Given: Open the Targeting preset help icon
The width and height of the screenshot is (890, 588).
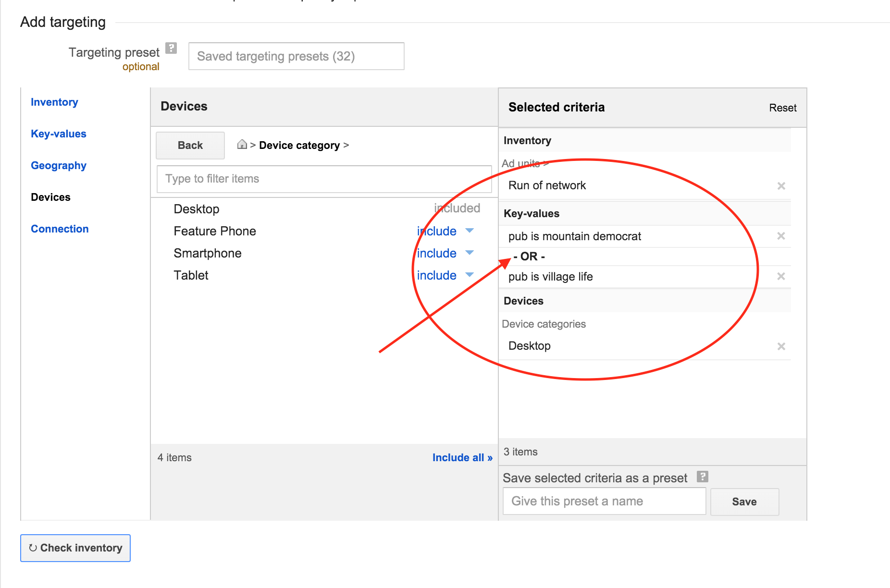Looking at the screenshot, I should point(171,48).
